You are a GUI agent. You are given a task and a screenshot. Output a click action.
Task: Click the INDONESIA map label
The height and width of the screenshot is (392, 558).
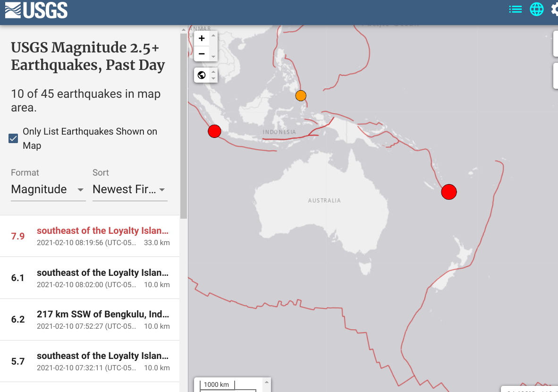tap(279, 132)
